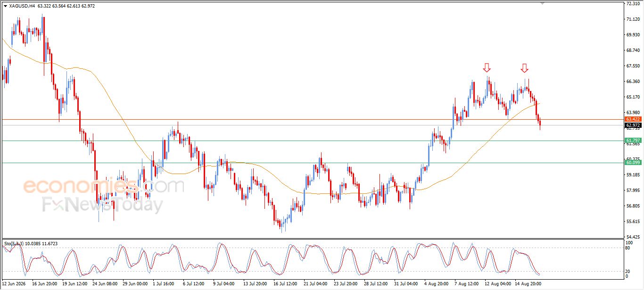Click the 56.805 price axis label
The image size is (644, 290).
point(633,206)
